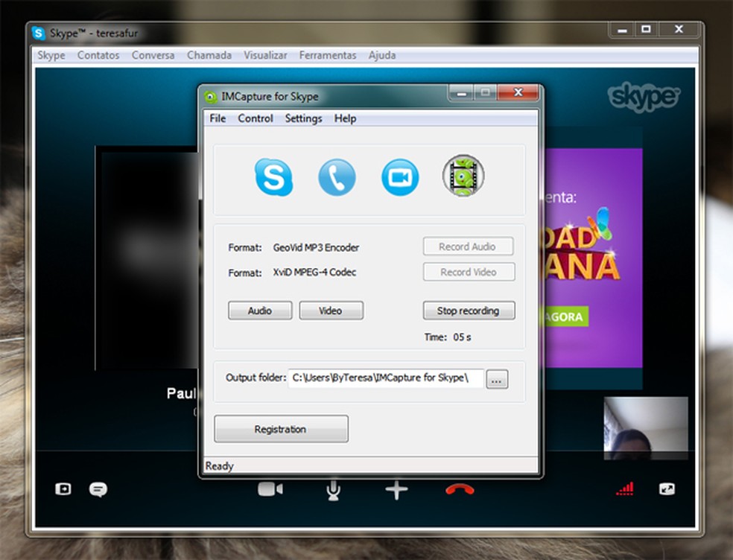Close the Skype main window
This screenshot has width=733, height=560.
[679, 30]
